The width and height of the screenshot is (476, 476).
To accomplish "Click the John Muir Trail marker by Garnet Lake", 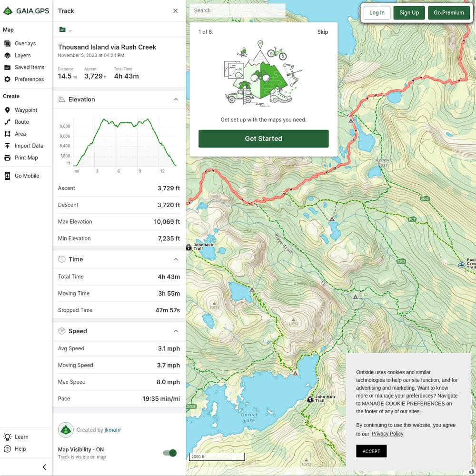I will (310, 399).
